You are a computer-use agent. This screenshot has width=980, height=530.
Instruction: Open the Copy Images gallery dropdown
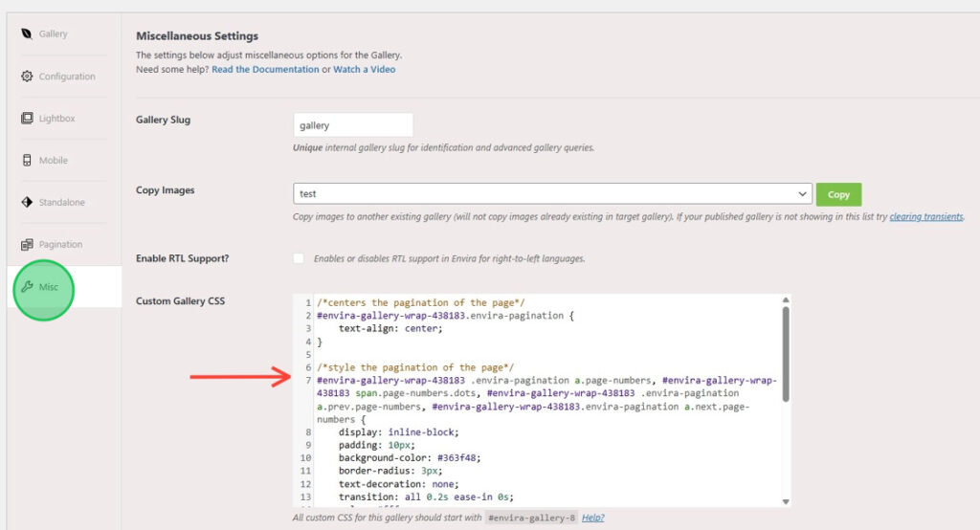coord(552,194)
